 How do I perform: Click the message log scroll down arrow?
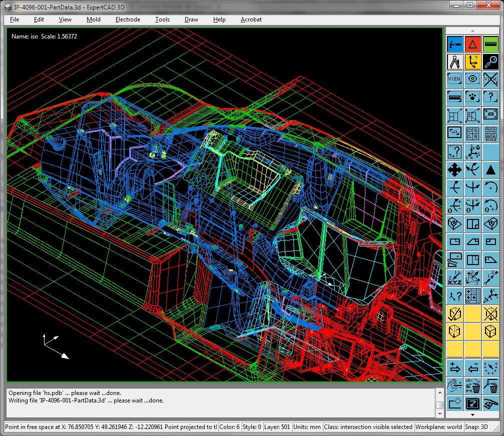tap(440, 414)
